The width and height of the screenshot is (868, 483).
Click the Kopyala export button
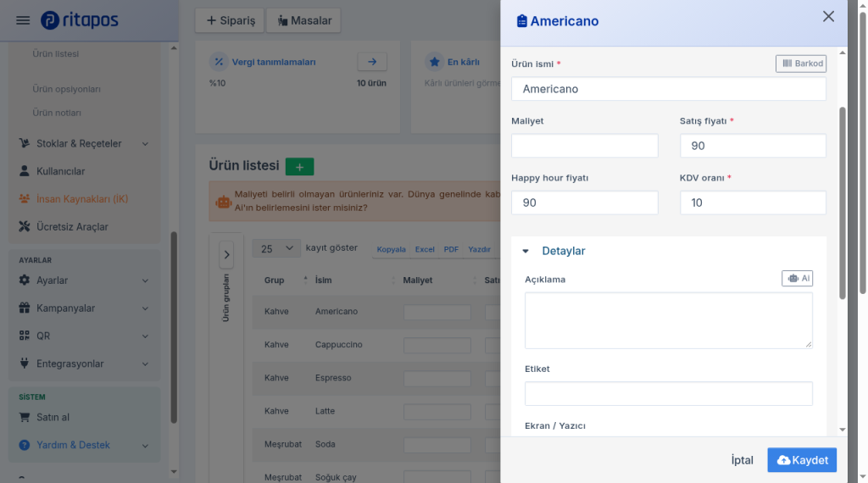tap(392, 249)
